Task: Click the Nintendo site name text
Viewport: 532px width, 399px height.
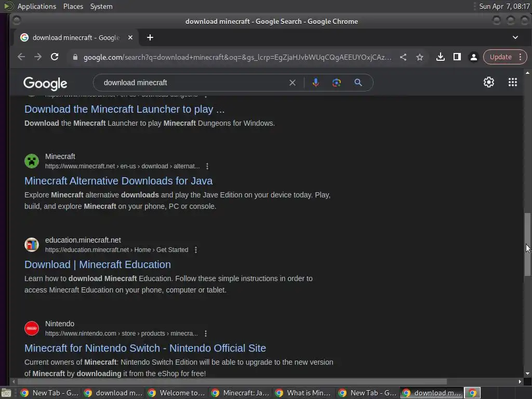Action: pos(60,324)
